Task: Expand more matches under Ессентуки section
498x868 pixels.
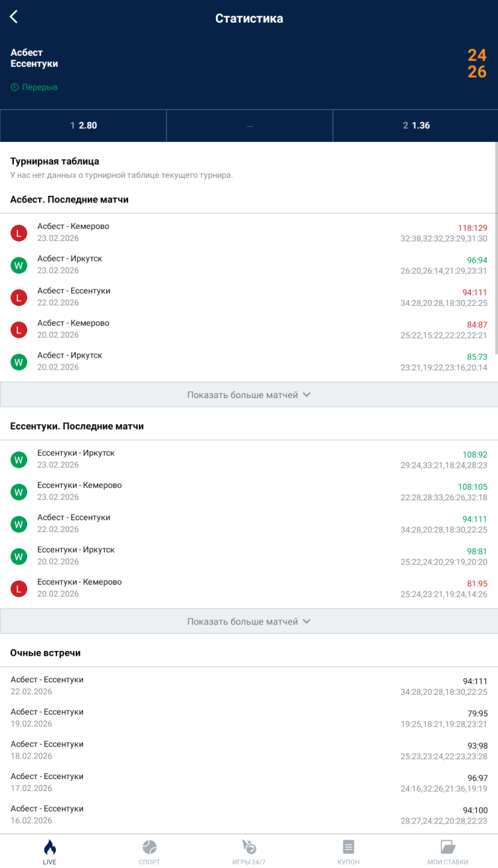Action: (x=249, y=622)
